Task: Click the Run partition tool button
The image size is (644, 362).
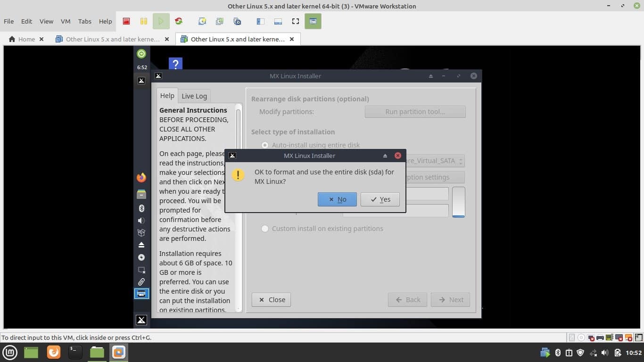Action: 415,112
